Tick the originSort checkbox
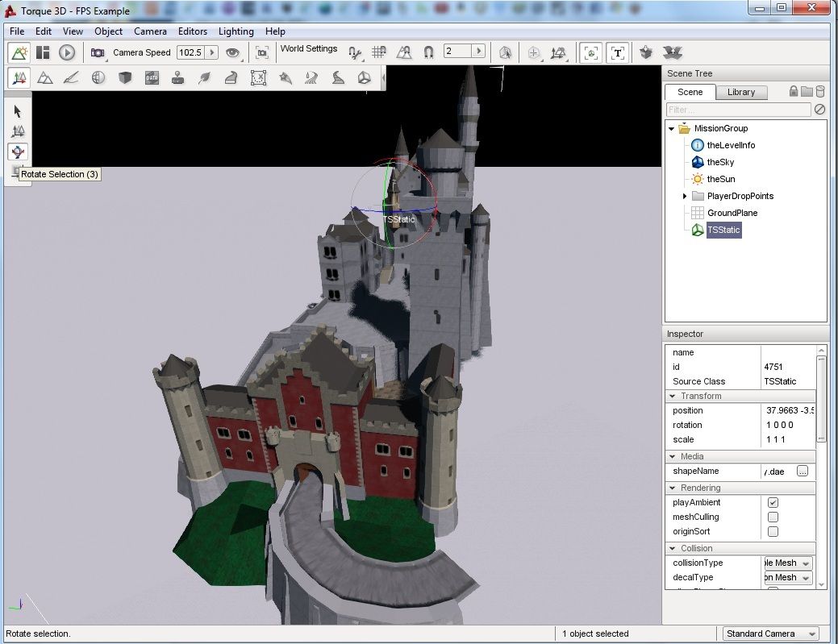 click(x=773, y=531)
